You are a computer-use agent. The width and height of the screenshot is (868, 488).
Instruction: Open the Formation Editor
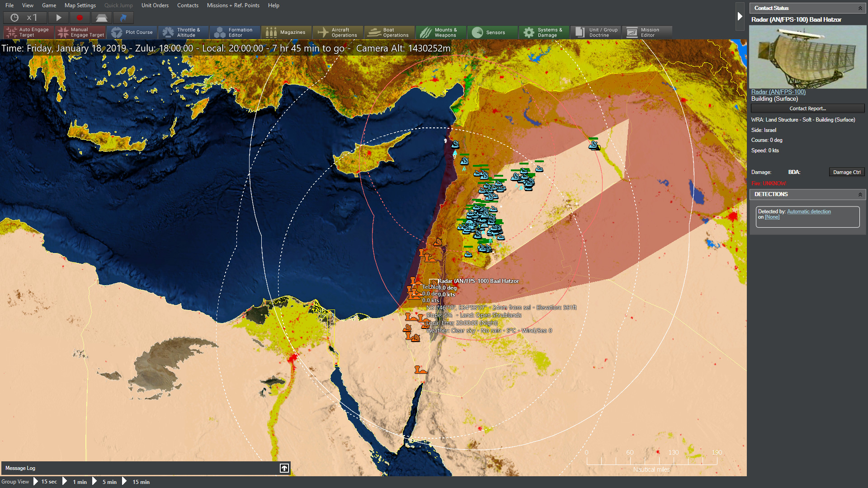click(235, 32)
